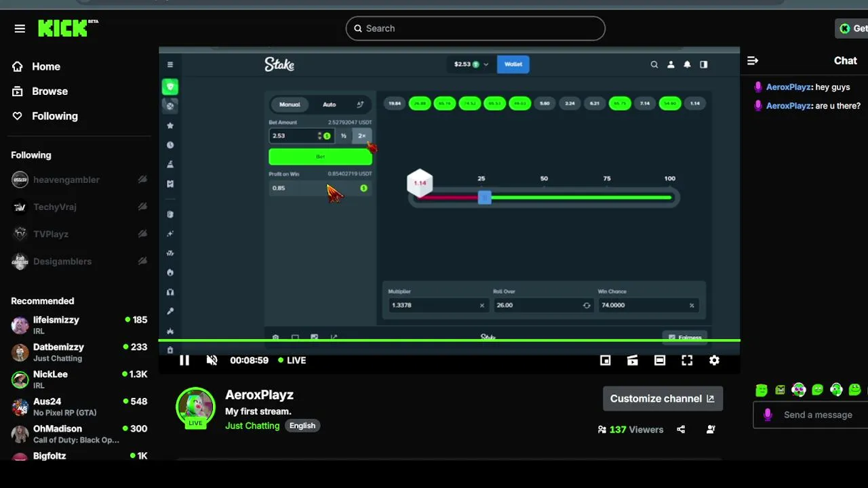Focus the Kick Search box
The image size is (868, 488).
(x=475, y=28)
